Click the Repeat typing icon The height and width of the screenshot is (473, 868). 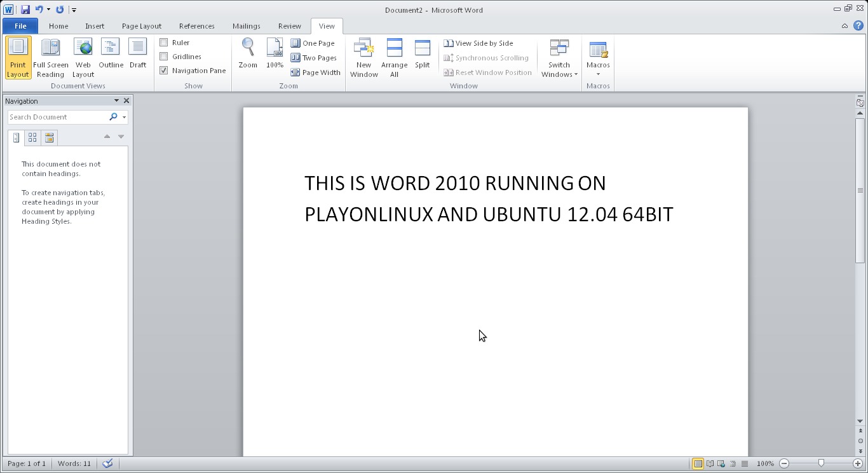pos(60,10)
